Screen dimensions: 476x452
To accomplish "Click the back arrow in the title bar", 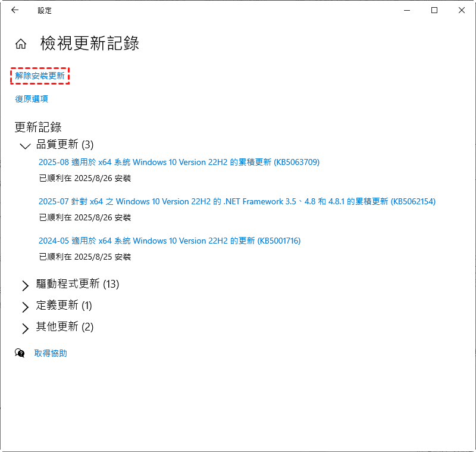I will 15,10.
